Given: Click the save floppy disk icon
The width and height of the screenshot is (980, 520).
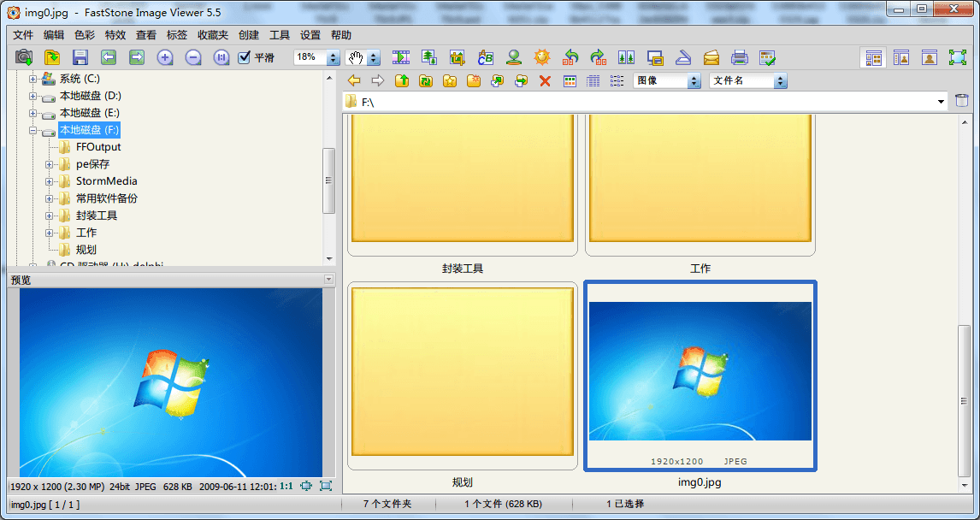Looking at the screenshot, I should point(80,57).
